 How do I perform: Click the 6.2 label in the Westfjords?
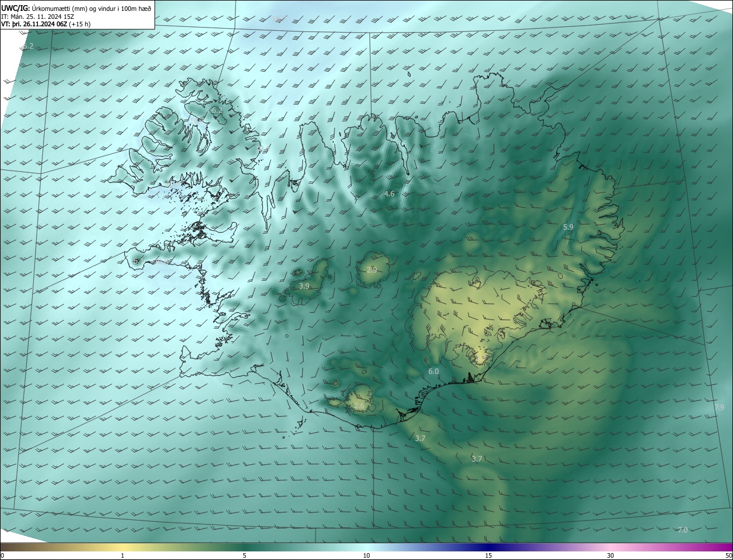pos(216,110)
